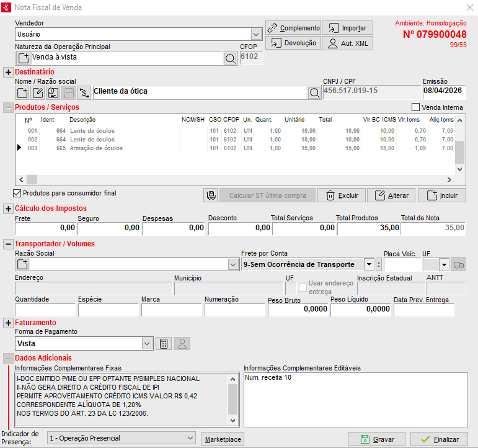Click the money exchange icon beside client name
Screen dimensions: 478x448
(84, 93)
